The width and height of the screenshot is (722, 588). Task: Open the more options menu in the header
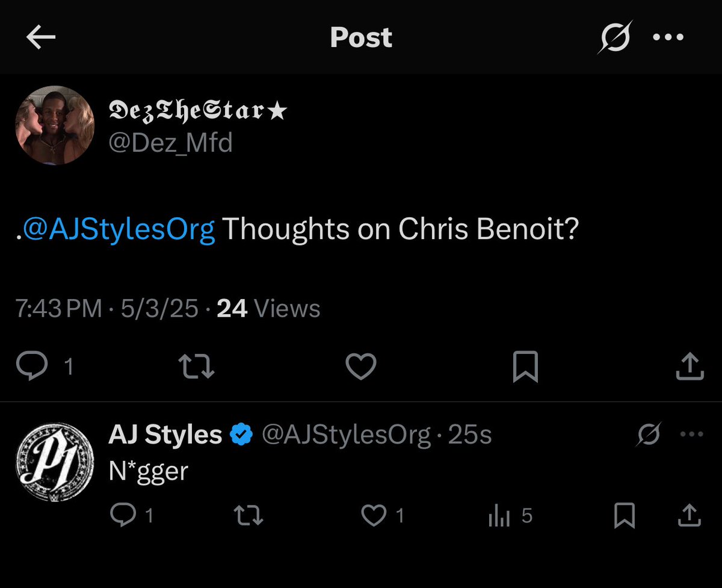click(668, 37)
